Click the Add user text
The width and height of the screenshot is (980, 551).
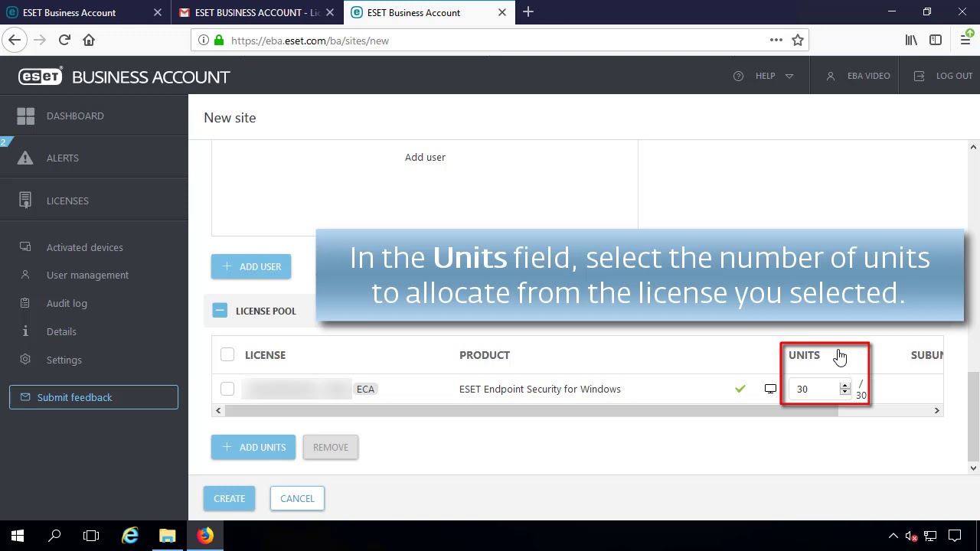pyautogui.click(x=425, y=157)
